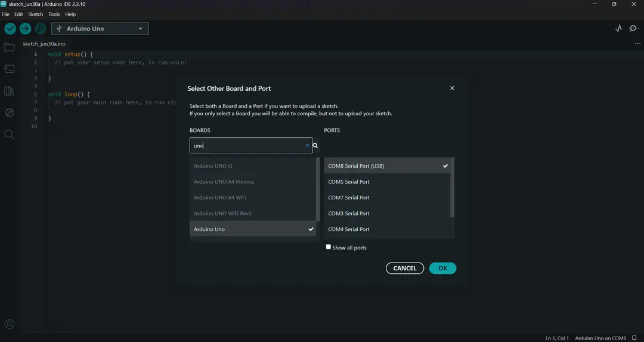Start the Debug toolbar button
The height and width of the screenshot is (342, 644).
click(x=41, y=29)
